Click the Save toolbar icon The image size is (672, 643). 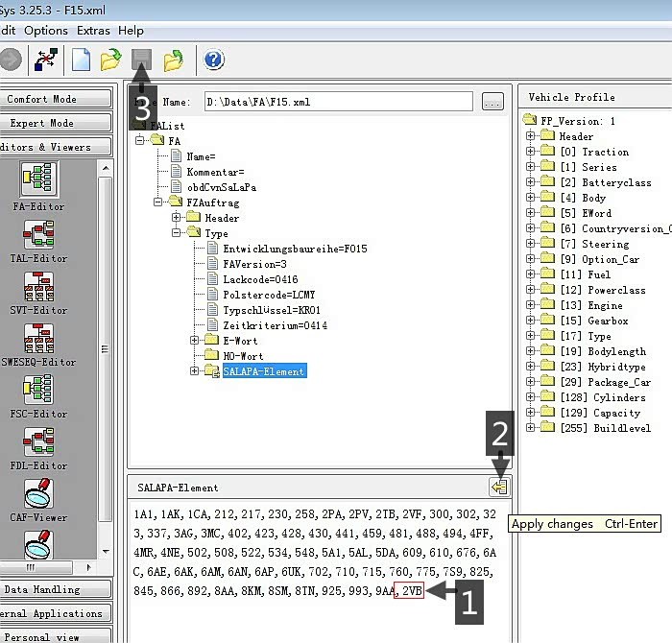142,60
